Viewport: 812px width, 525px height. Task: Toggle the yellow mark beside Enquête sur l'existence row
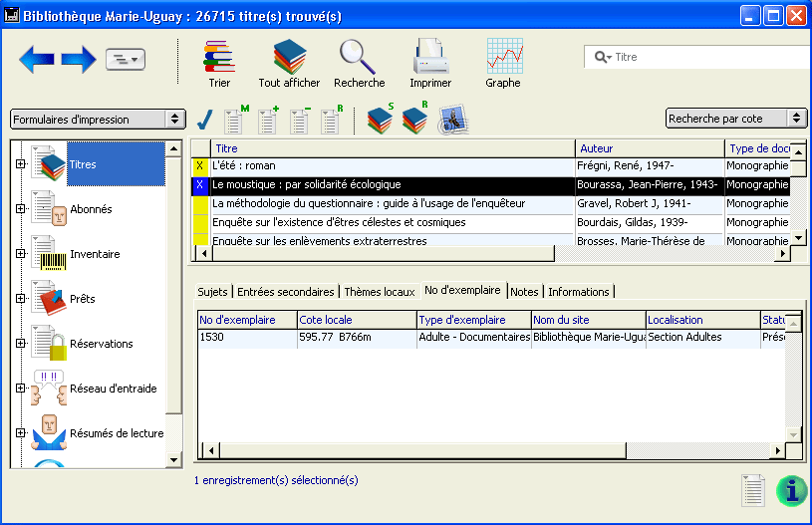pos(200,223)
